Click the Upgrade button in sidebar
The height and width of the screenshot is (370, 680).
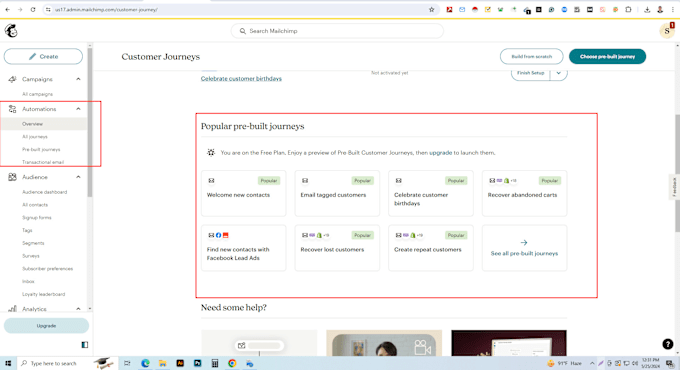(46, 326)
